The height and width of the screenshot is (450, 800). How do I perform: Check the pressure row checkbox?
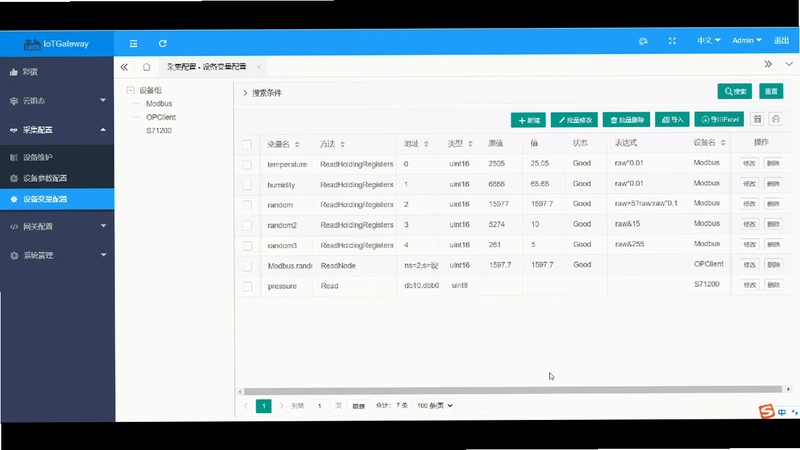tap(247, 287)
